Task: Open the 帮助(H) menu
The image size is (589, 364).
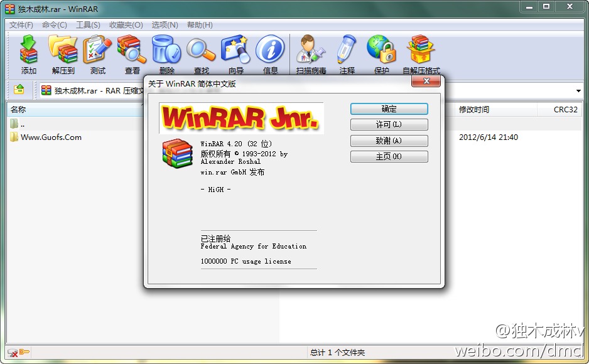Action: point(200,24)
